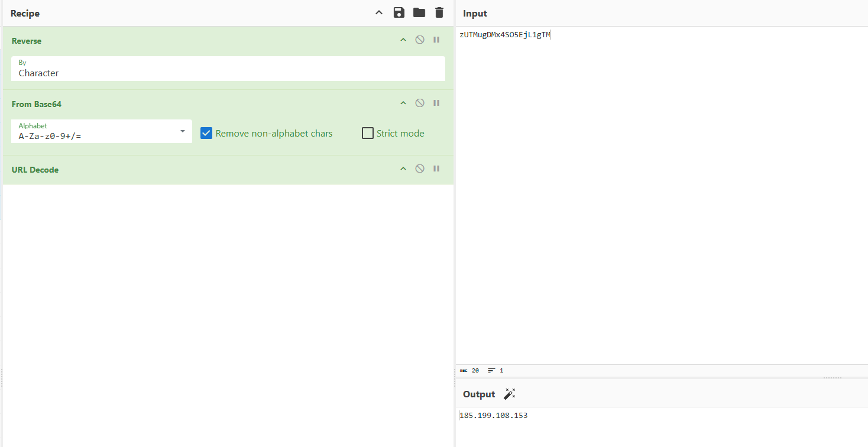This screenshot has width=868, height=447.
Task: Open the Base64 Alphabet dropdown
Action: (x=102, y=131)
